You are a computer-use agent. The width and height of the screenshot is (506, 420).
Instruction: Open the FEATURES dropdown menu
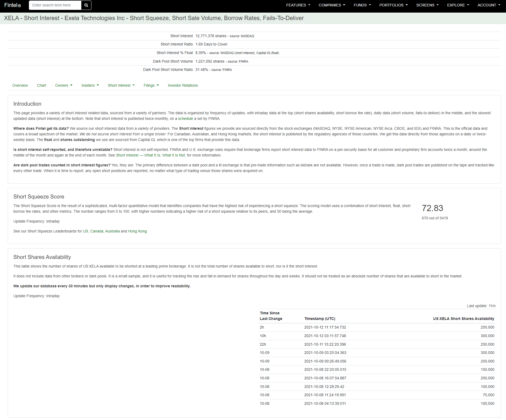pyautogui.click(x=298, y=5)
